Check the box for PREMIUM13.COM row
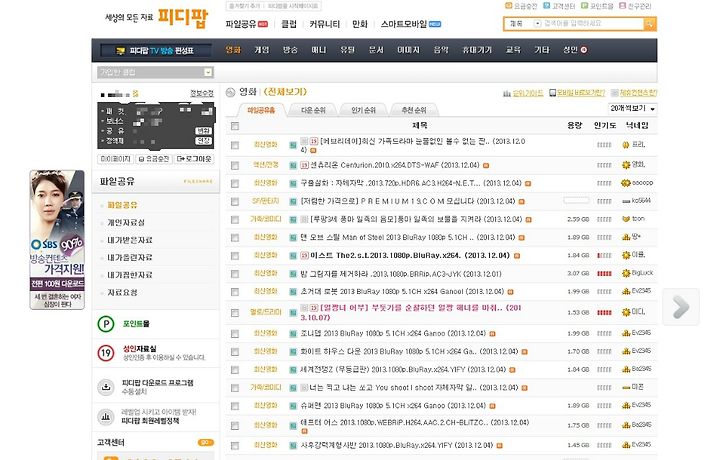Image resolution: width=720 pixels, height=460 pixels. [x=235, y=202]
